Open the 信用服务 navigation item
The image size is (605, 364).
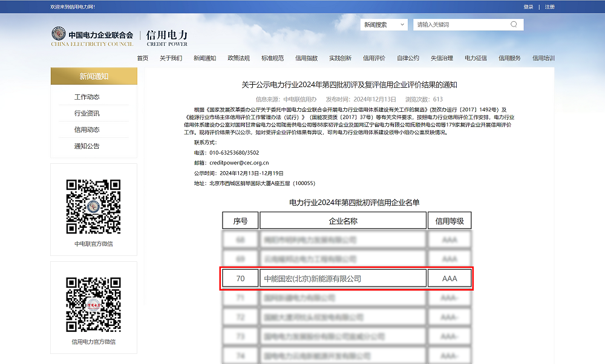pos(509,58)
